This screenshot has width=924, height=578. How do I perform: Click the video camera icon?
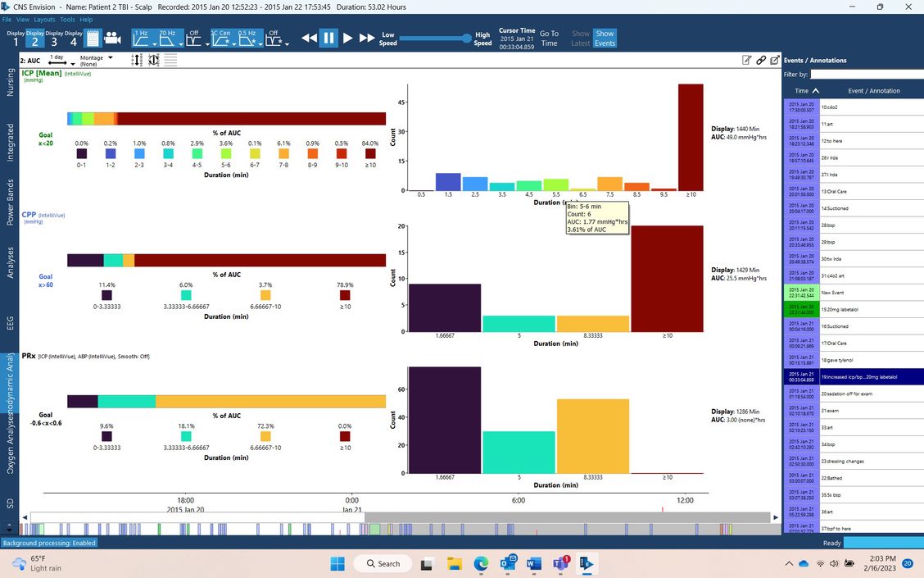click(112, 38)
